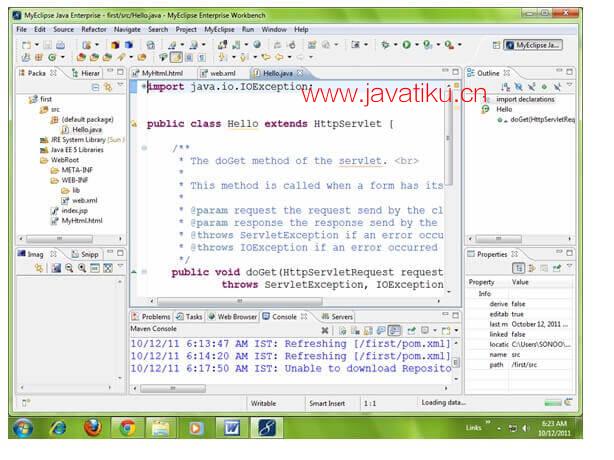This screenshot has height=460, width=614.
Task: Click the Word taskbar icon
Action: (x=231, y=428)
